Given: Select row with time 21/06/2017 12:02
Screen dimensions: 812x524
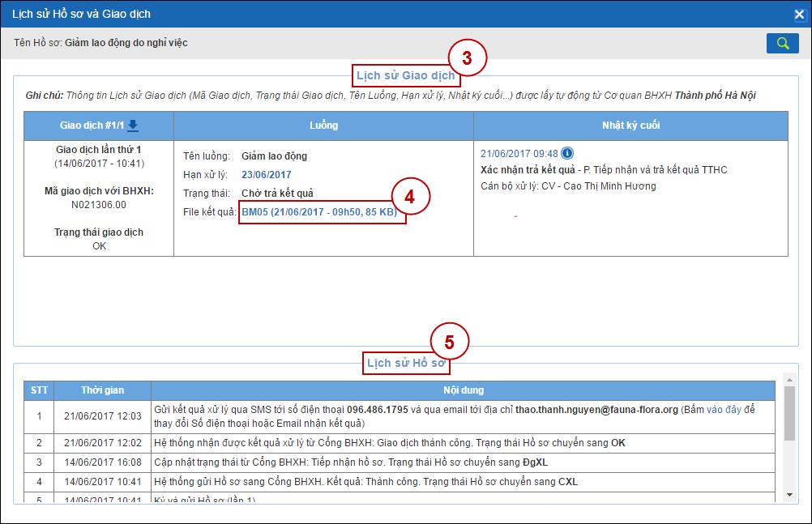Looking at the screenshot, I should (400, 443).
